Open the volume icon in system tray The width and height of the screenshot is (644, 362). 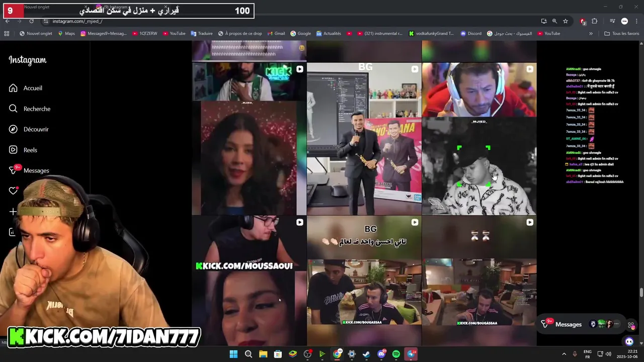click(608, 354)
